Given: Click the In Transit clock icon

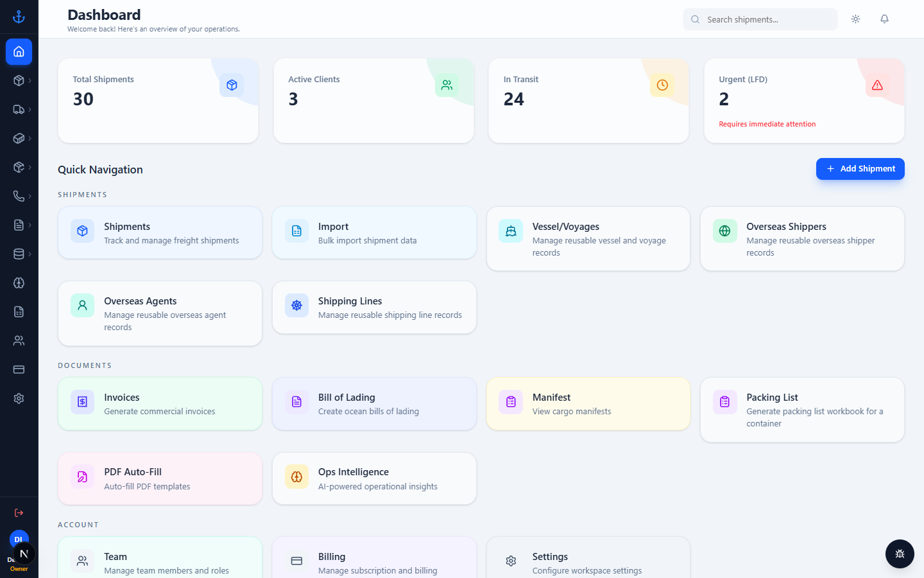Looking at the screenshot, I should click(662, 85).
